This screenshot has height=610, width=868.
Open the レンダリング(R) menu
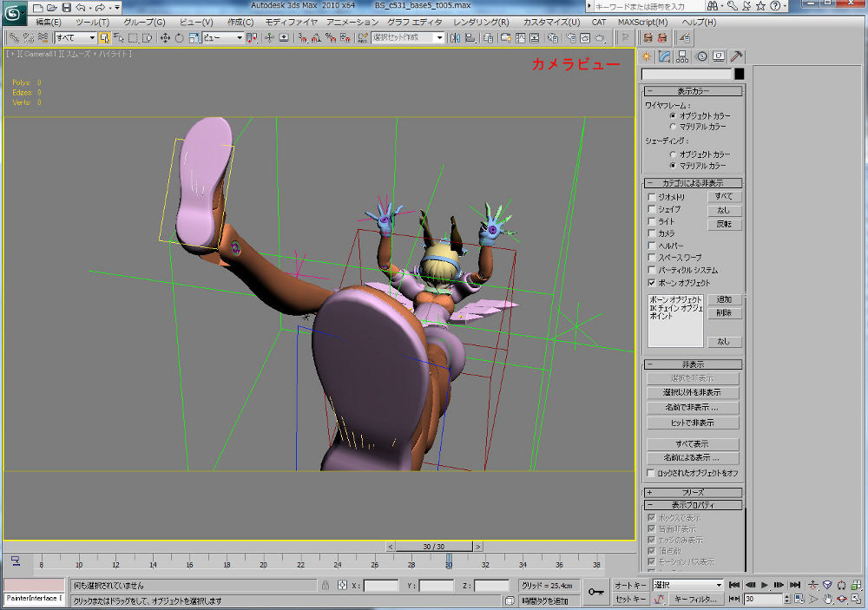[481, 22]
